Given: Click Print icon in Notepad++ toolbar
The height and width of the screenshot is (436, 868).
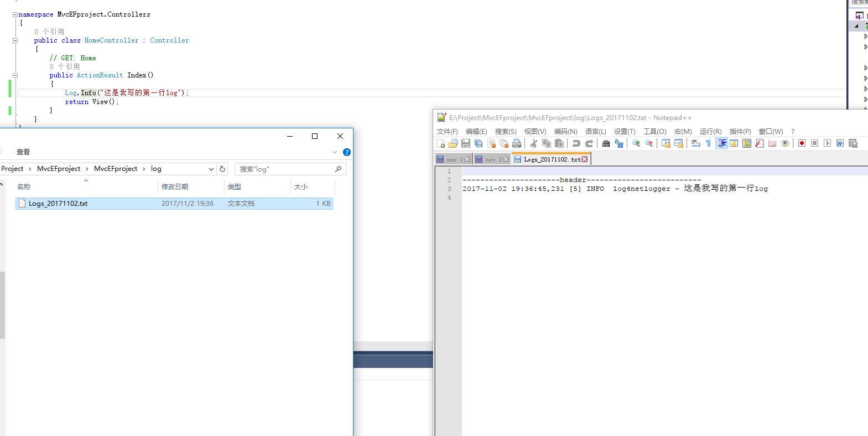Looking at the screenshot, I should (x=517, y=143).
